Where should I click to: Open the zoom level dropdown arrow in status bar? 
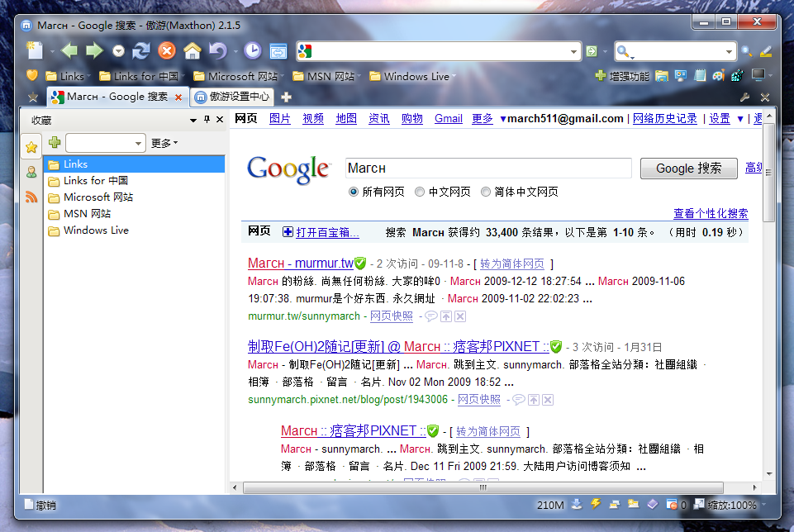(763, 505)
